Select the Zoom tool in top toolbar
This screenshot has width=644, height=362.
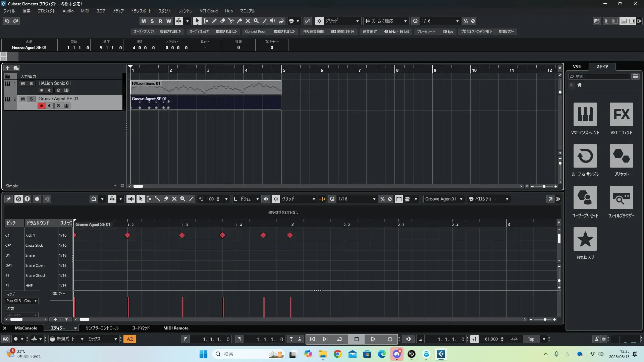[256, 21]
